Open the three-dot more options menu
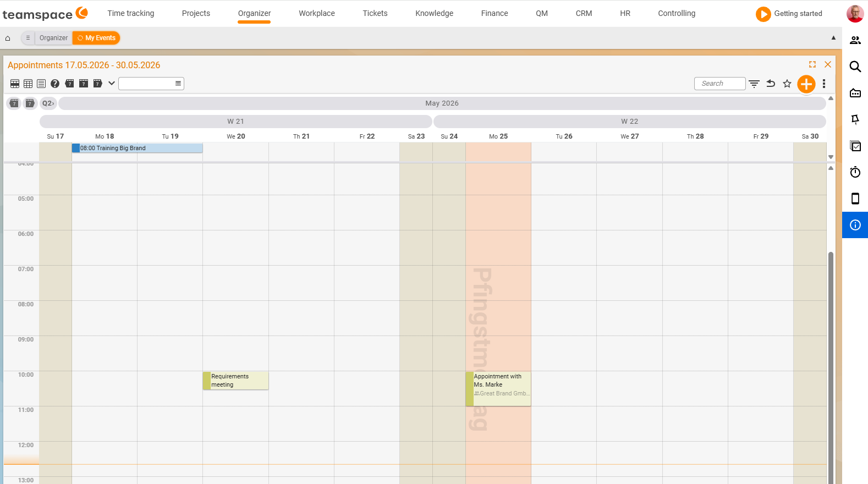The height and width of the screenshot is (484, 868). coord(824,84)
